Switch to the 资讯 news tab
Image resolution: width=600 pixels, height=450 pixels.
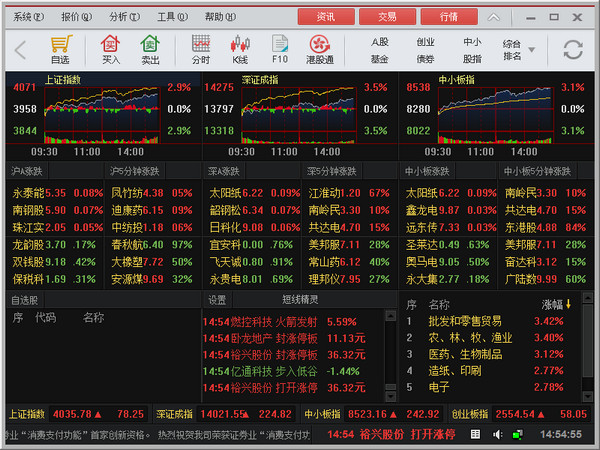(326, 17)
